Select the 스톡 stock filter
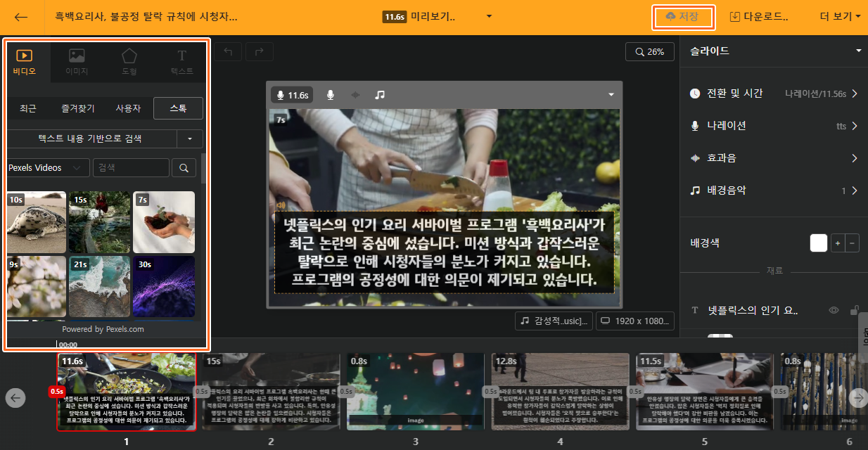 [179, 108]
